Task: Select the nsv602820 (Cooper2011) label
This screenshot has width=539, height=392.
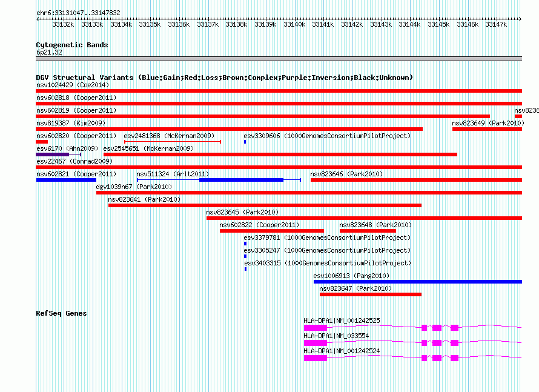Action: 76,136
